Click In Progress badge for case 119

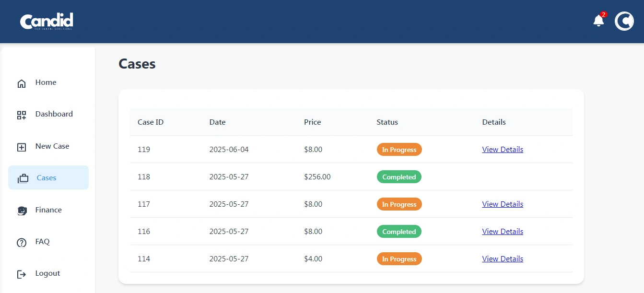(x=399, y=150)
